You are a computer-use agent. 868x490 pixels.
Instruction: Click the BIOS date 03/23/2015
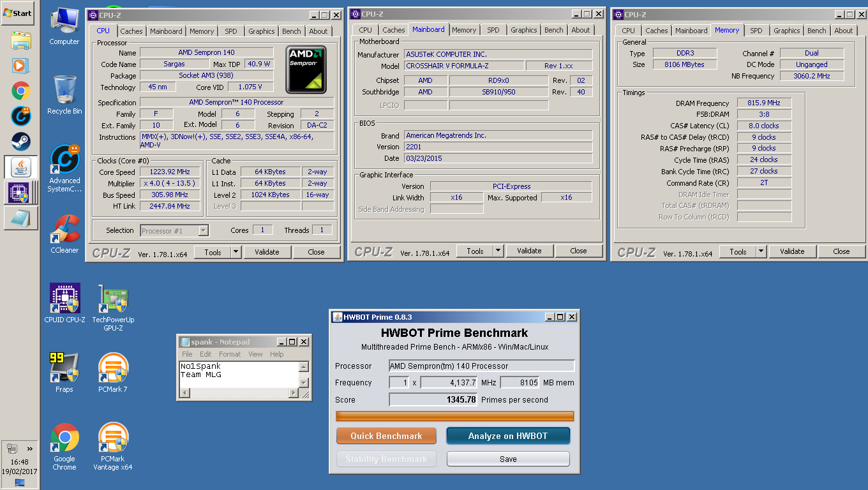(498, 158)
